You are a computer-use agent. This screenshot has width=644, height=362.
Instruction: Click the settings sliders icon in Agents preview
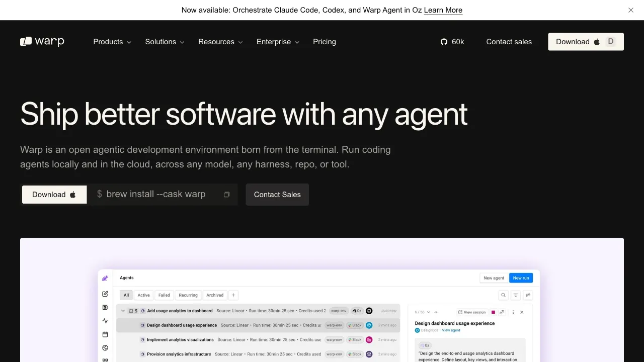(528, 295)
